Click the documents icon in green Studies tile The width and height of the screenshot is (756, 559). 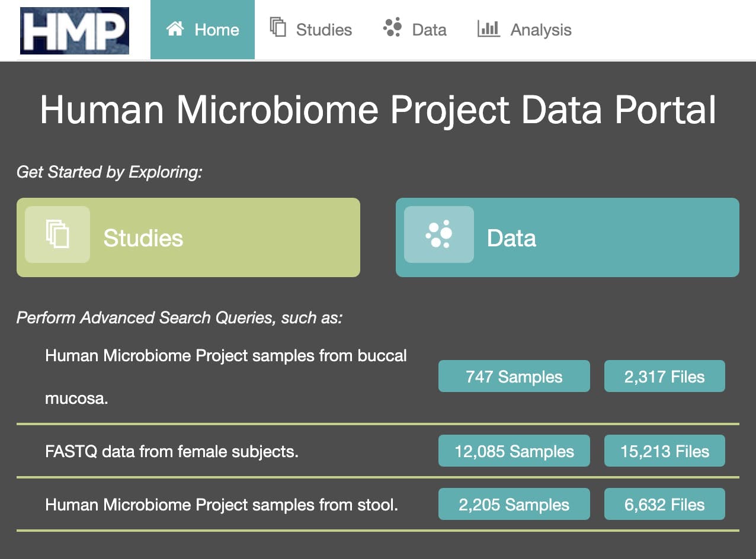[x=57, y=234]
